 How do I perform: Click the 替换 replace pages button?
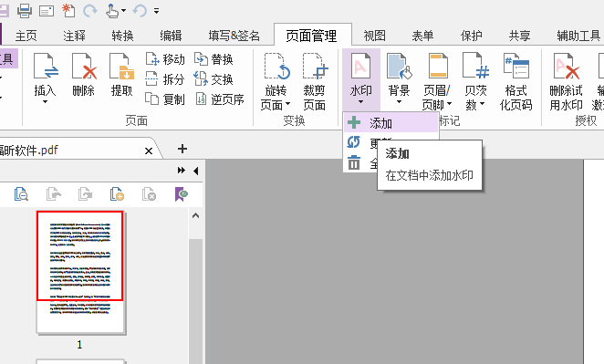point(213,59)
